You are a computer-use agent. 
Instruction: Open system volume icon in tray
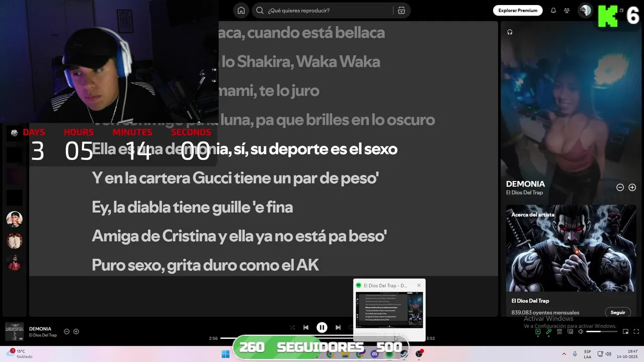point(608,354)
